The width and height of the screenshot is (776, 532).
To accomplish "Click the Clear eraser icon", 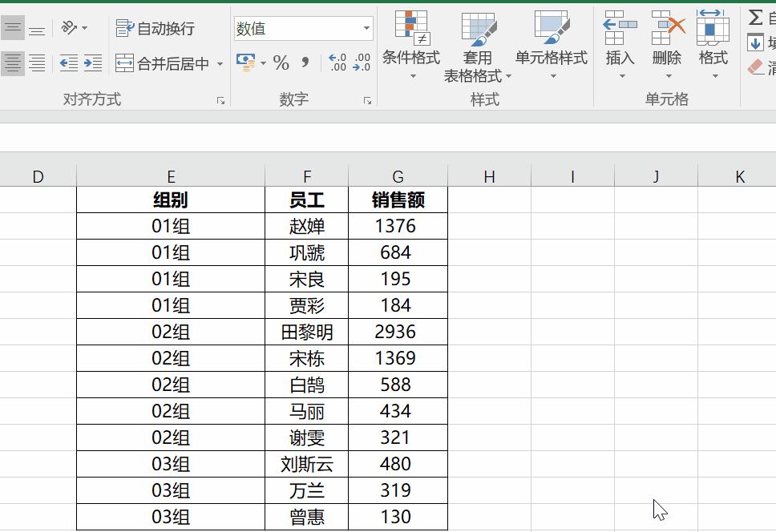I will point(754,66).
